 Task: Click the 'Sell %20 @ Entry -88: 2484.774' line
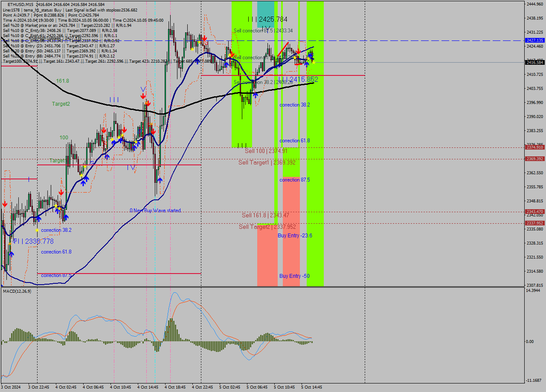(x=58, y=56)
